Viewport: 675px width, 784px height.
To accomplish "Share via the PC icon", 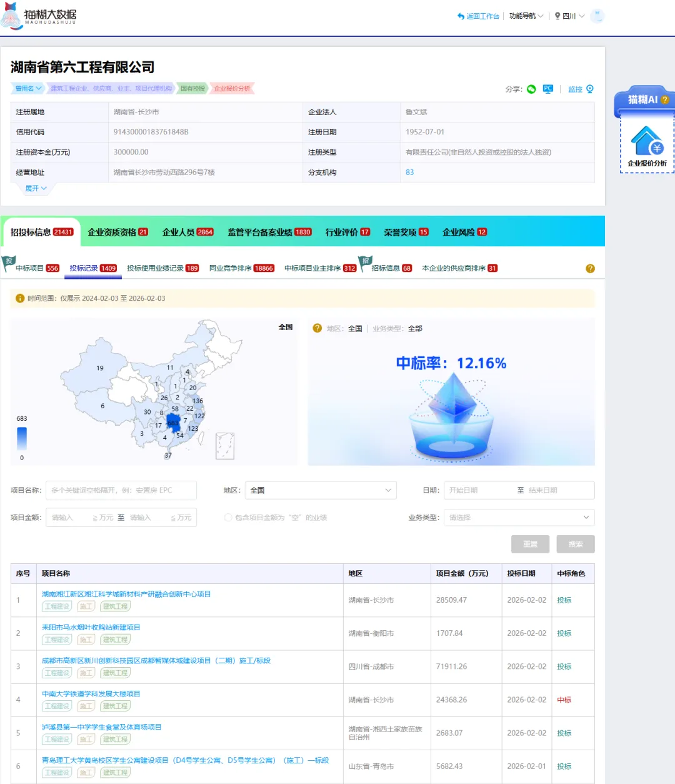I will pos(548,89).
